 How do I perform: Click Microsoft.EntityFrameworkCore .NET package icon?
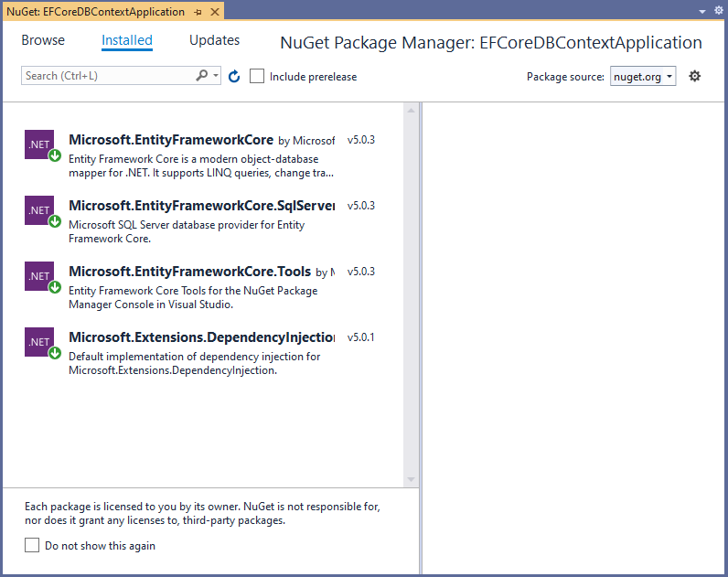pyautogui.click(x=39, y=144)
